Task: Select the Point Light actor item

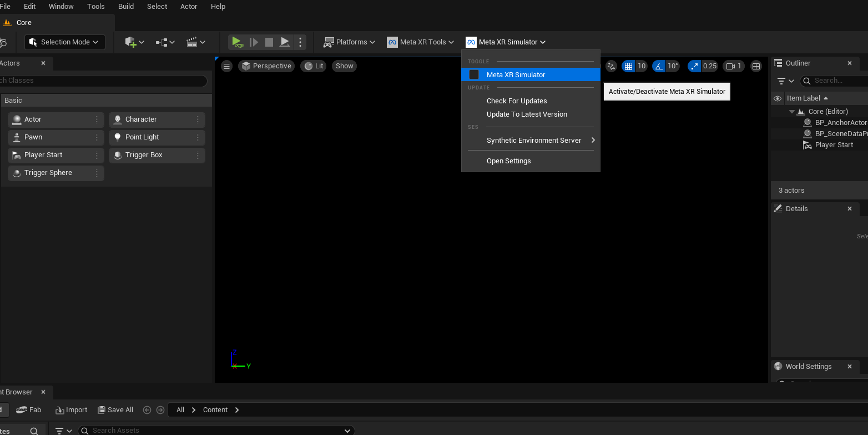Action: [x=157, y=137]
